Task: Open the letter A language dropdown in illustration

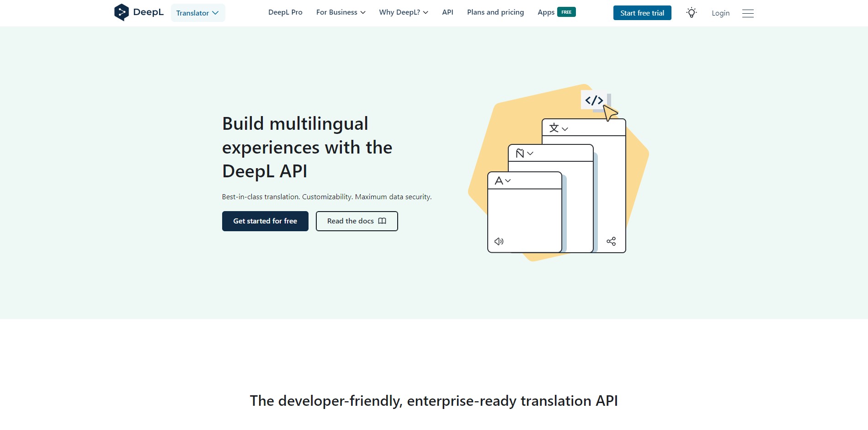Action: (503, 181)
